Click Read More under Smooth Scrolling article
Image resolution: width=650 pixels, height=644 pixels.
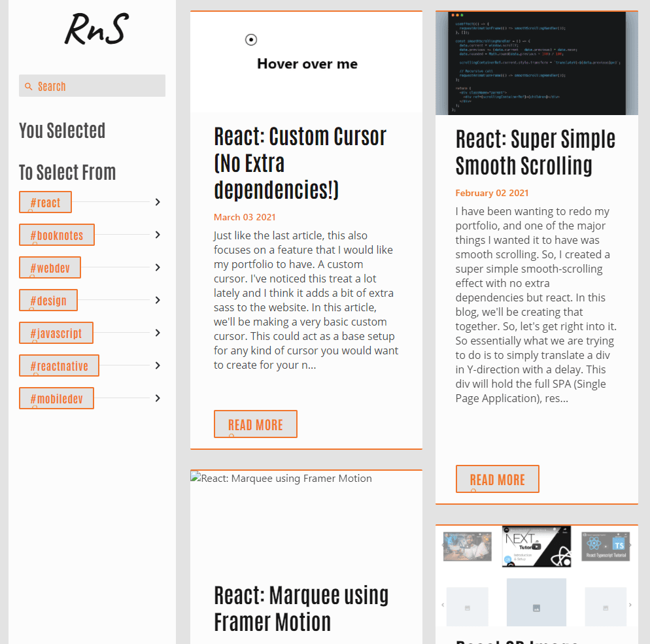tap(497, 479)
